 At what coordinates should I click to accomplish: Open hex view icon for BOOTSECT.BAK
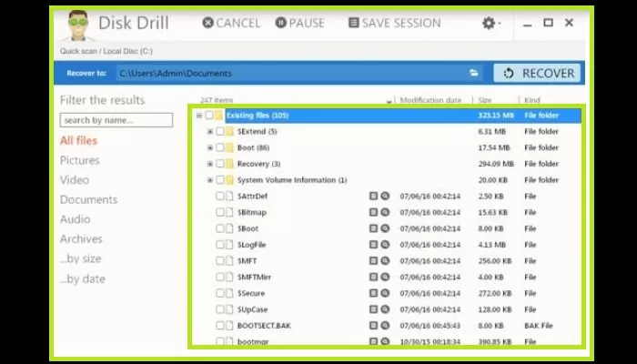pos(373,326)
